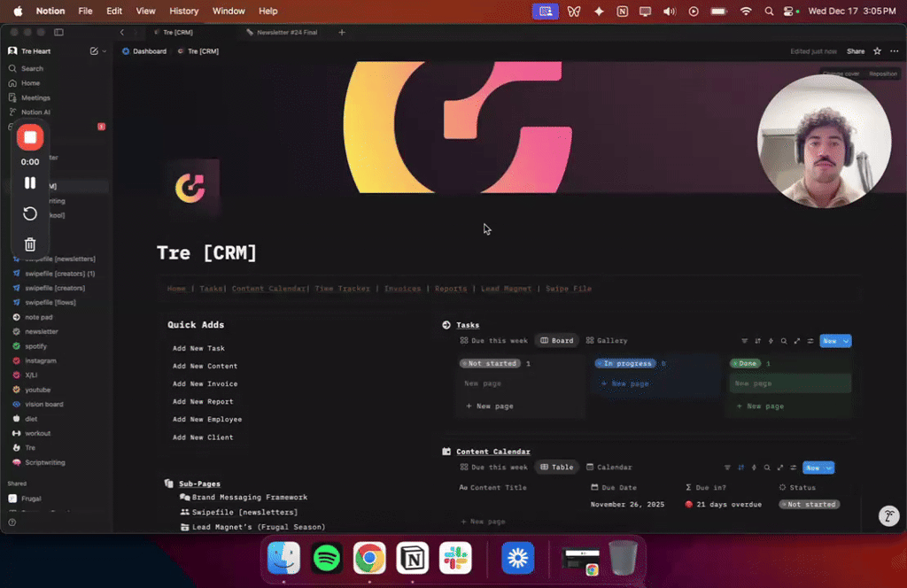The height and width of the screenshot is (588, 907).
Task: Open Slack from the Dock
Action: point(455,558)
